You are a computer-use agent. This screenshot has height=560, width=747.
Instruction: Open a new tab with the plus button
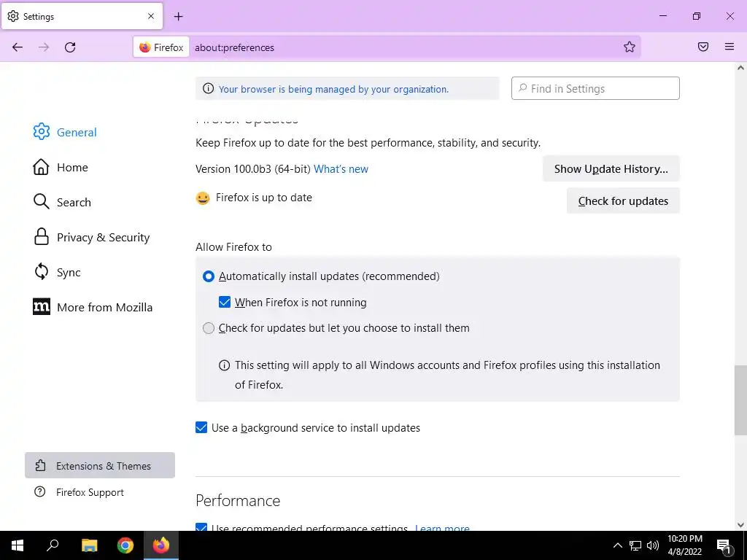tap(178, 17)
